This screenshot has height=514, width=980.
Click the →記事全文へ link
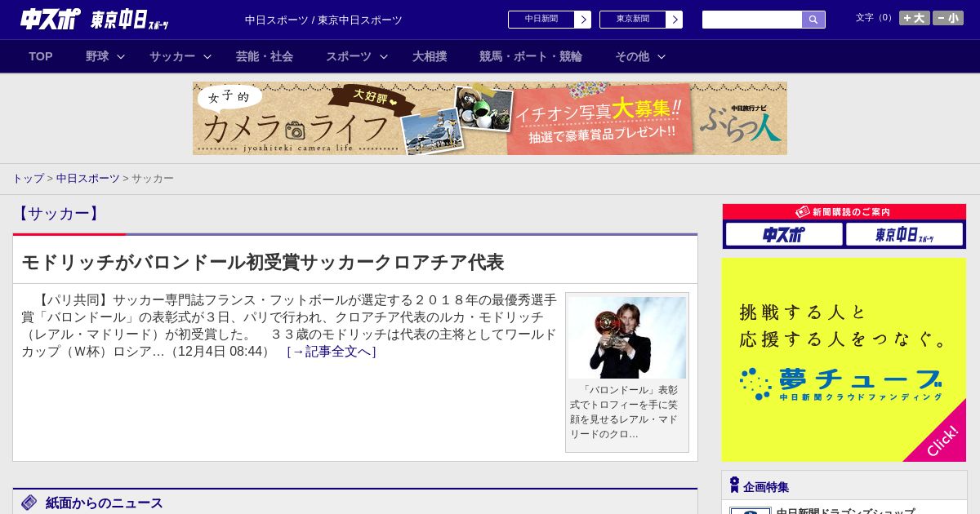click(x=332, y=352)
